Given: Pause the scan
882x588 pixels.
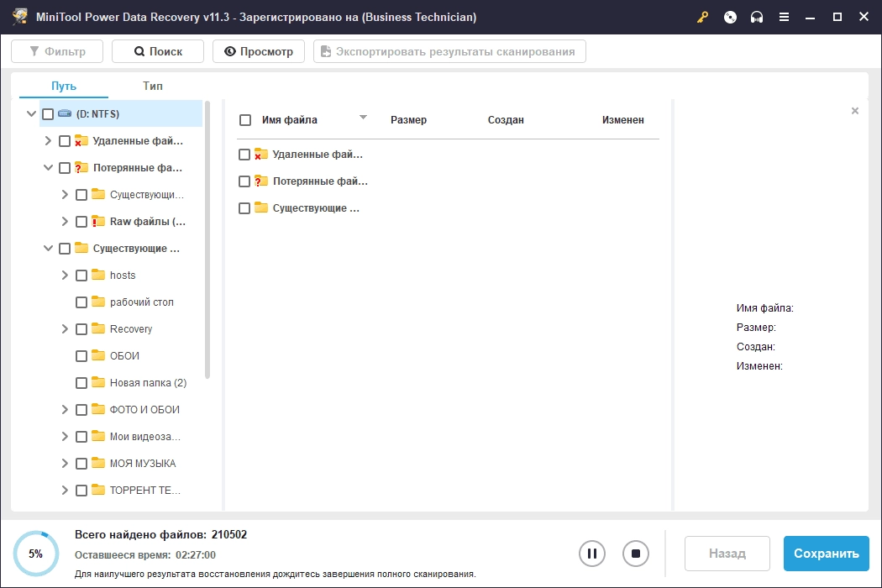Looking at the screenshot, I should [591, 554].
